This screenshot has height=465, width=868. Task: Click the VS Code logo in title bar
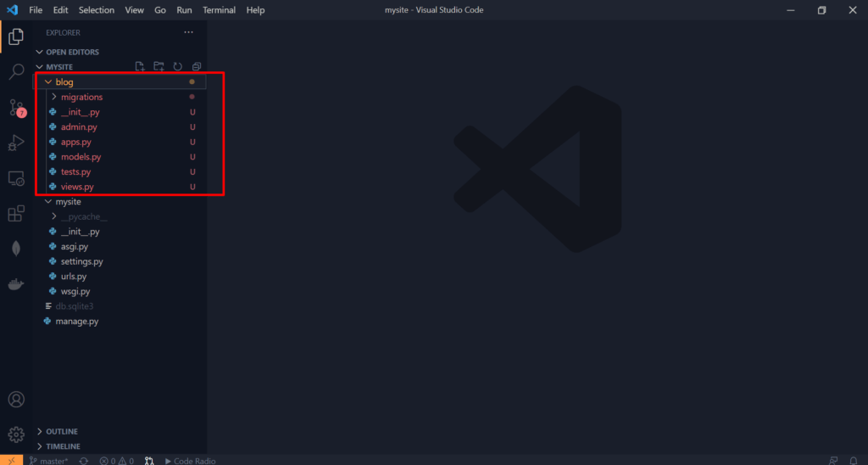pos(12,10)
